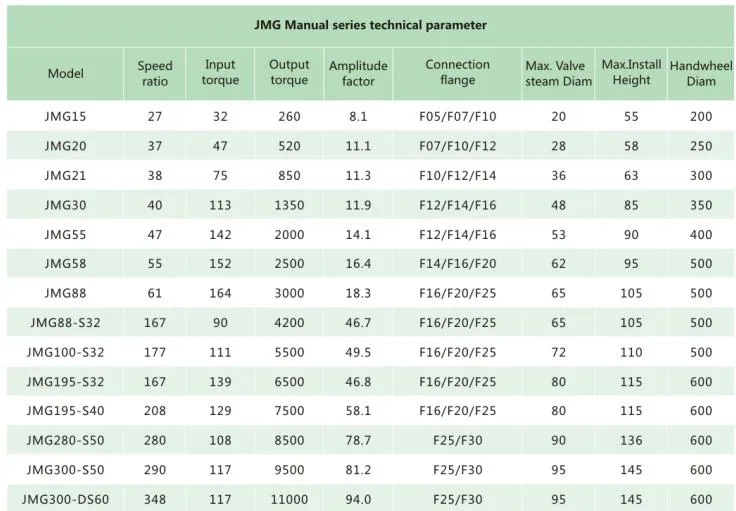Click the Output torque column header
The height and width of the screenshot is (511, 736).
289,73
